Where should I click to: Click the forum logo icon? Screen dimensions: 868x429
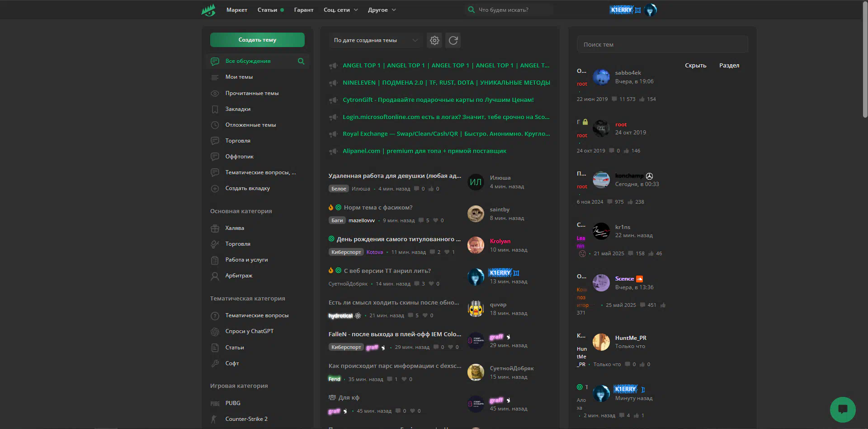208,10
